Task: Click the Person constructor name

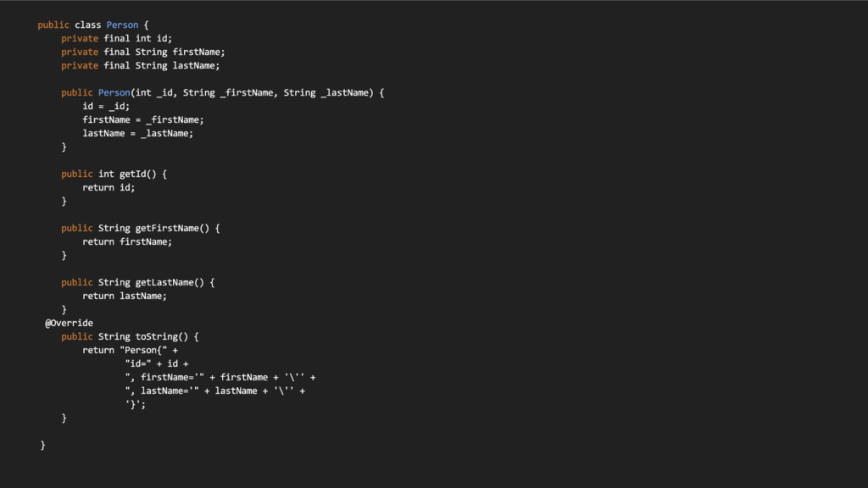Action: pyautogui.click(x=114, y=92)
